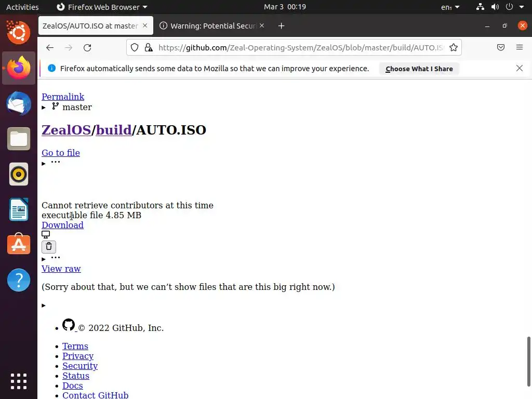
Task: Click the Download link
Action: pos(62,225)
